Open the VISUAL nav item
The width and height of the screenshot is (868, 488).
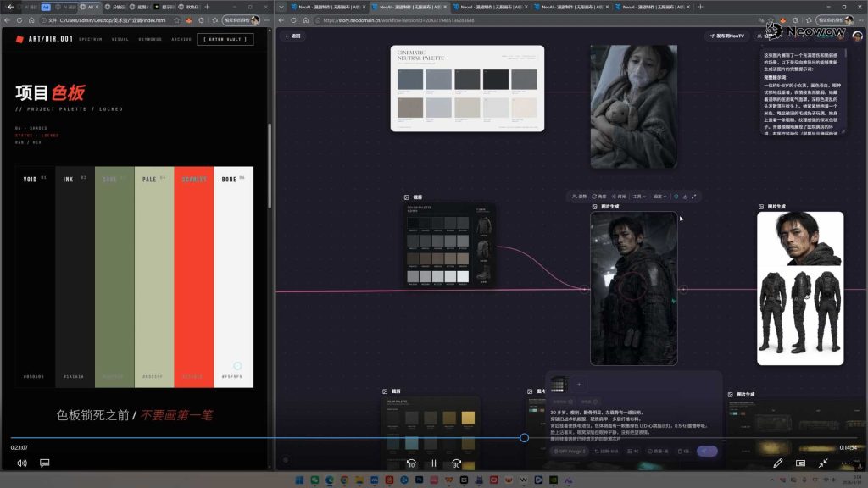120,39
